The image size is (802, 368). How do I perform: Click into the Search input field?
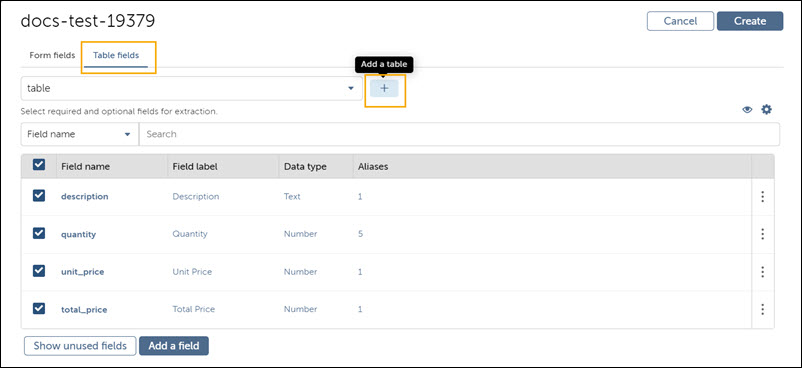[459, 134]
